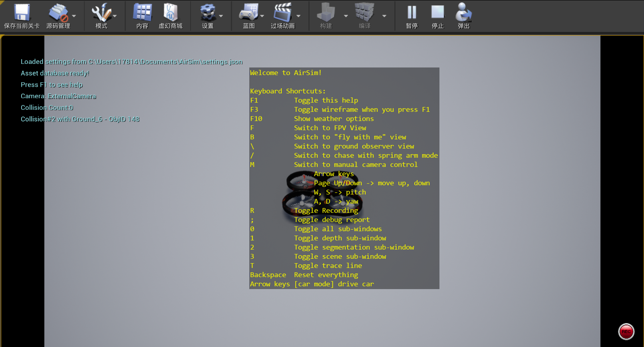The height and width of the screenshot is (347, 644).
Task: Click '[car mode] drive car' line
Action: pos(334,284)
